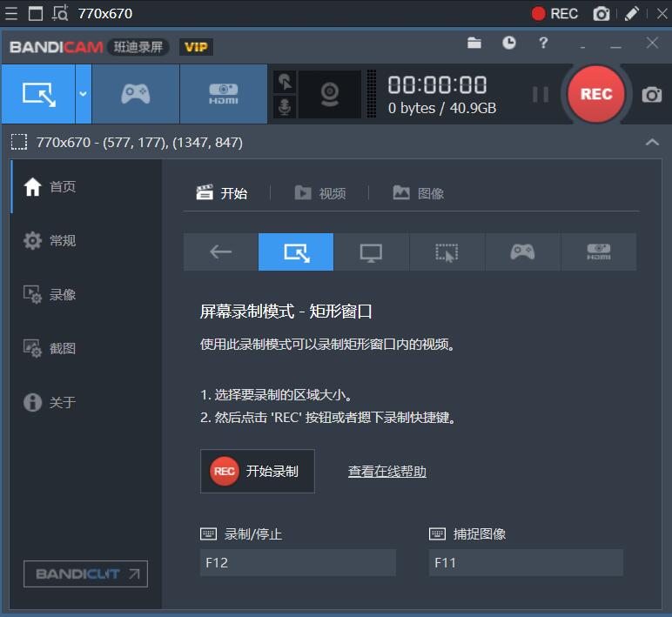Open the hamburger menu in top bar
This screenshot has width=672, height=617.
click(11, 14)
